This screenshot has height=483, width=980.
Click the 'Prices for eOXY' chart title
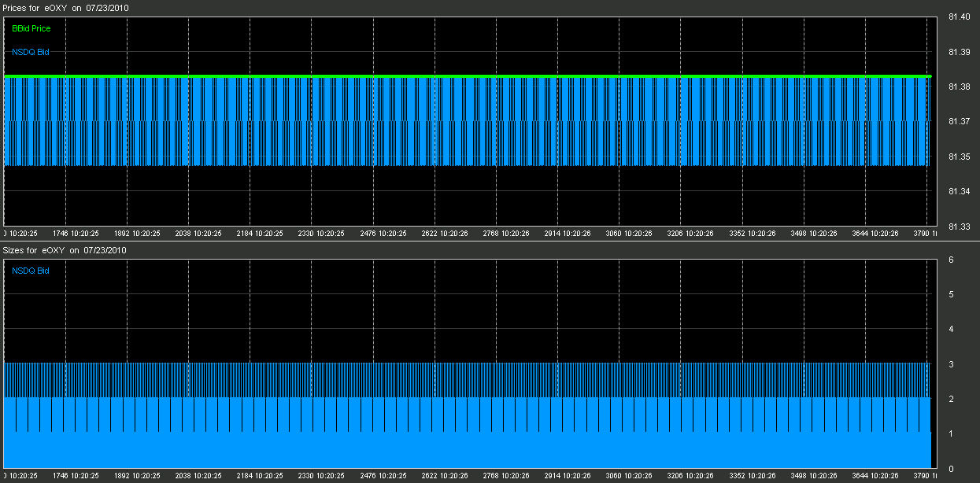click(67, 7)
